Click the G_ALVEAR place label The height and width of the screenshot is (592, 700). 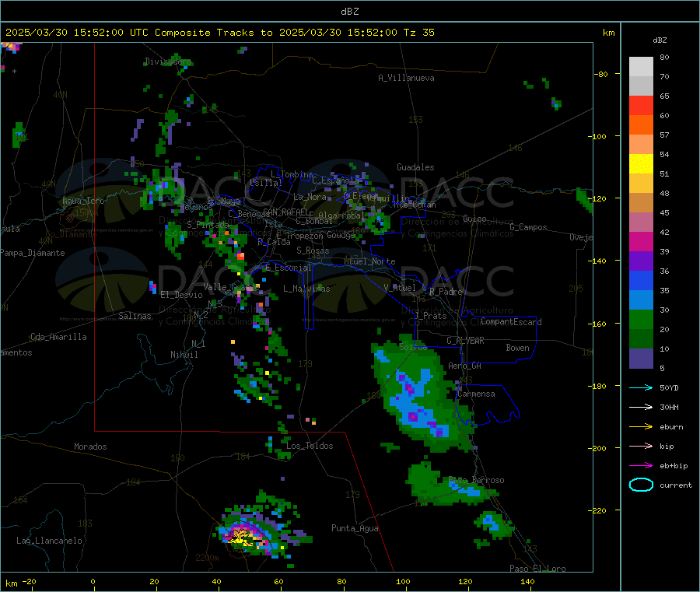pyautogui.click(x=465, y=341)
